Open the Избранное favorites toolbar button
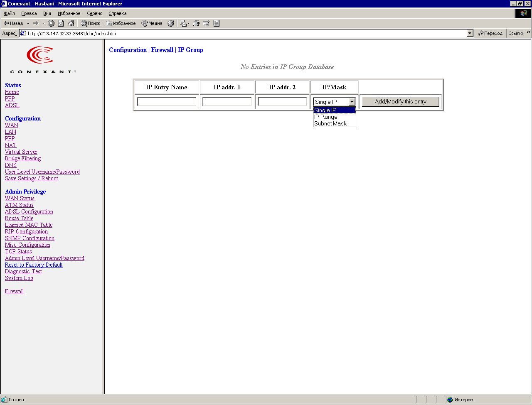532x405 pixels. (121, 23)
